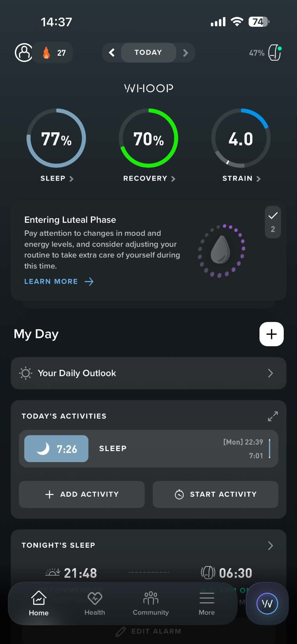Image resolution: width=297 pixels, height=644 pixels.
Task: Switch to the Community tab
Action: pyautogui.click(x=151, y=603)
